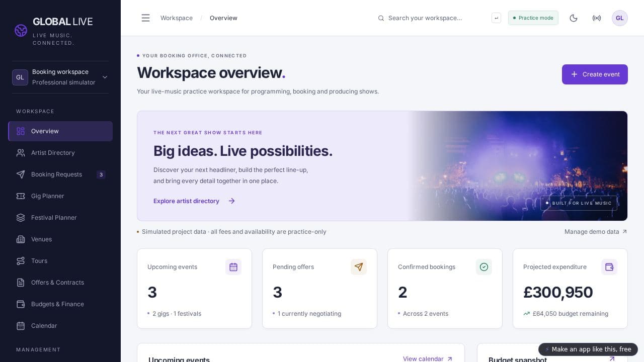Click the festival crowd banner image
Viewport: 644px width, 362px height.
pyautogui.click(x=518, y=166)
